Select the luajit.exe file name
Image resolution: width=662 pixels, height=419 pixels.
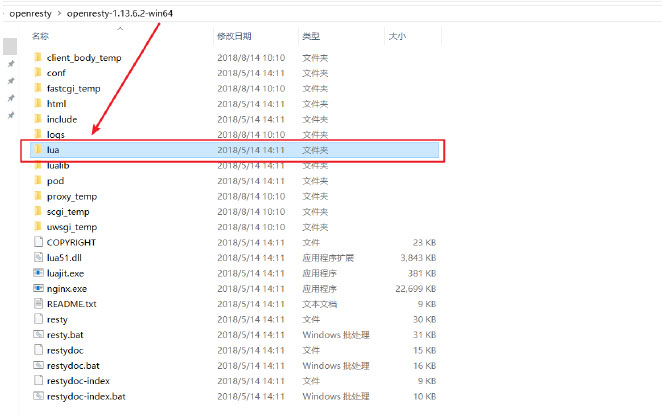(x=65, y=273)
